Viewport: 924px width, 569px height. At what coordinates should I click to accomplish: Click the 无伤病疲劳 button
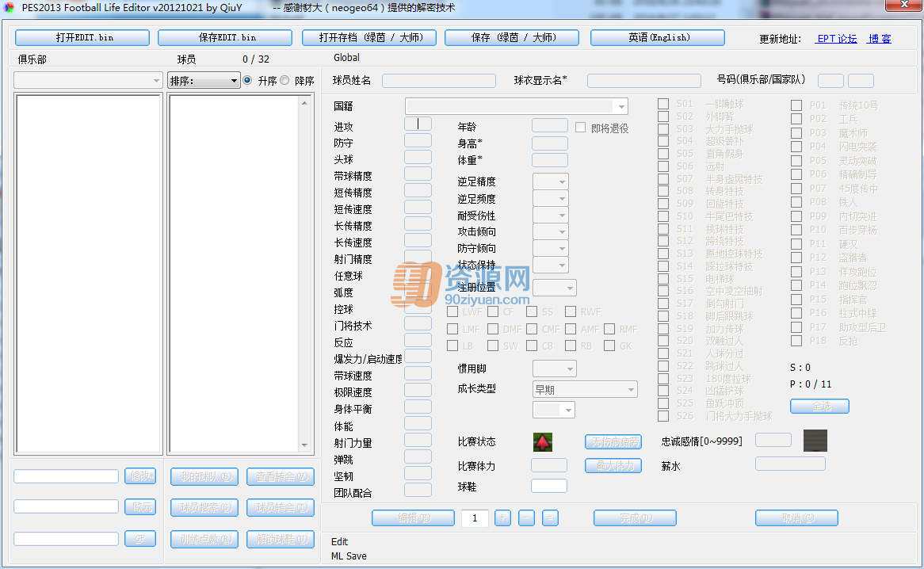pyautogui.click(x=613, y=441)
